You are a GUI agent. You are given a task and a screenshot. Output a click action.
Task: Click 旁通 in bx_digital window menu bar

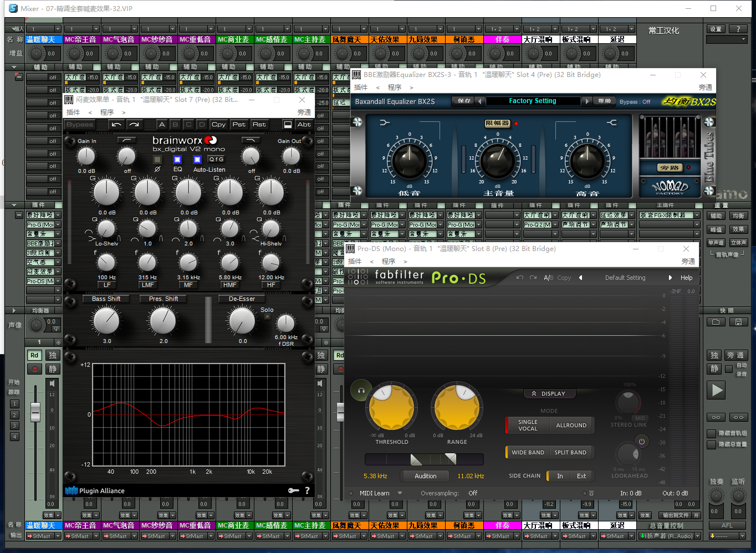coord(304,112)
